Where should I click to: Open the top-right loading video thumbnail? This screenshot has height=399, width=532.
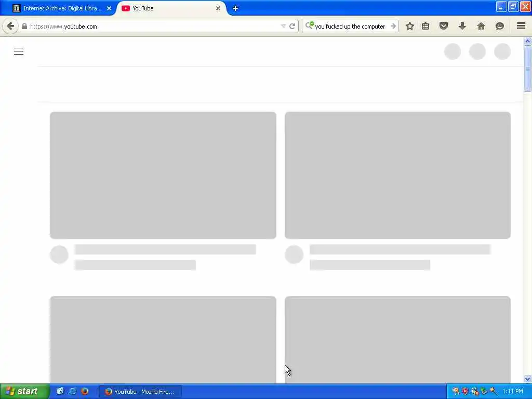(x=397, y=176)
